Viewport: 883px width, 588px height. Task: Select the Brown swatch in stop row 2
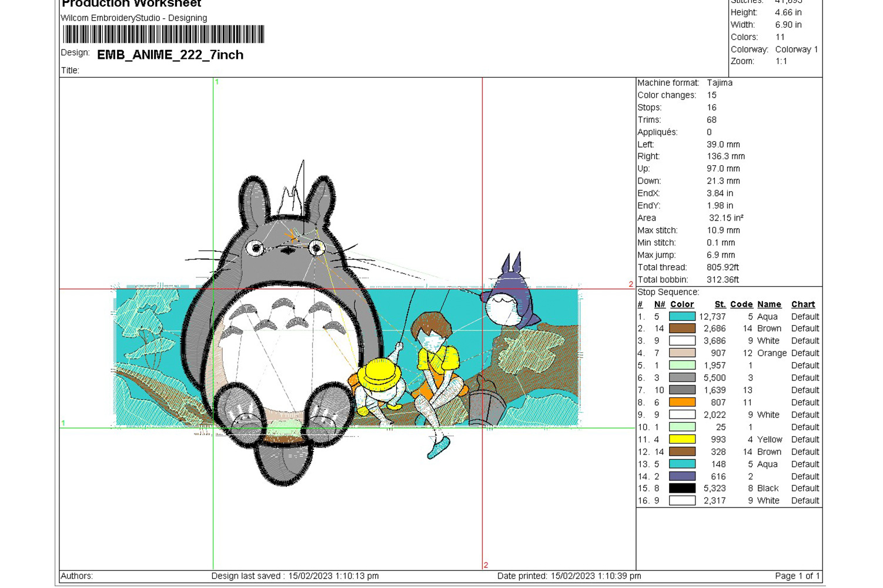(x=682, y=329)
